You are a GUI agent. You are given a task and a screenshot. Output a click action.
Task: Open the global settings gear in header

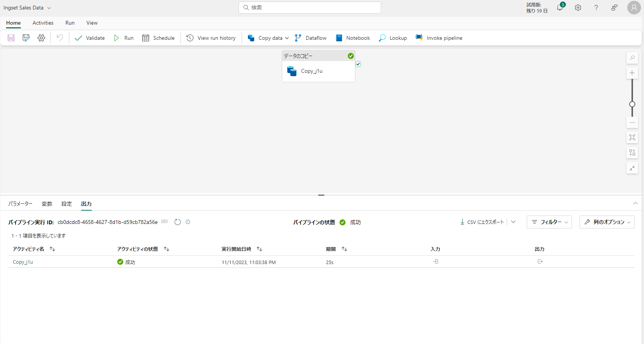point(578,8)
